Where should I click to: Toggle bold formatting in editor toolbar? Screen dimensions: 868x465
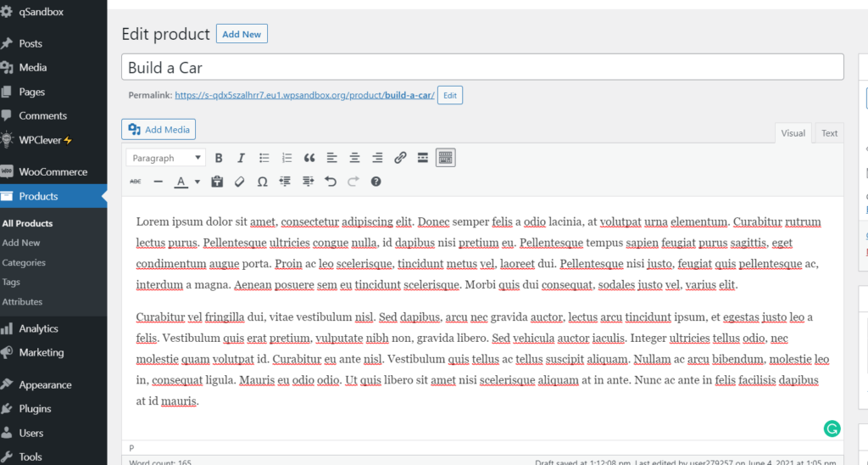[x=219, y=158]
